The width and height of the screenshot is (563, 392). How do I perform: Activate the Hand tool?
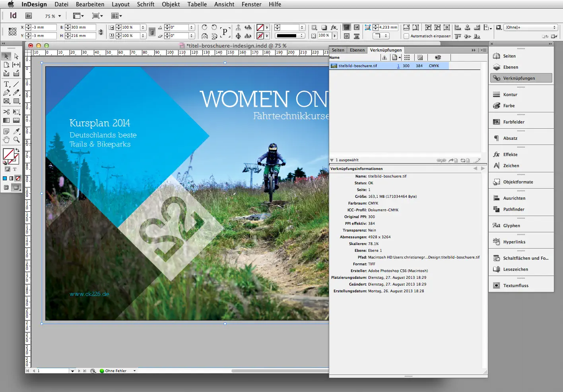6,139
